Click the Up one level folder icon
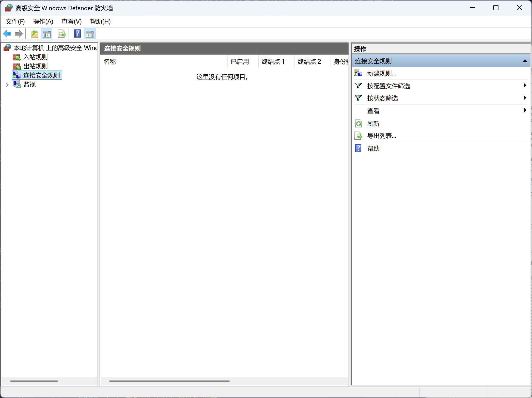532x398 pixels. [35, 34]
